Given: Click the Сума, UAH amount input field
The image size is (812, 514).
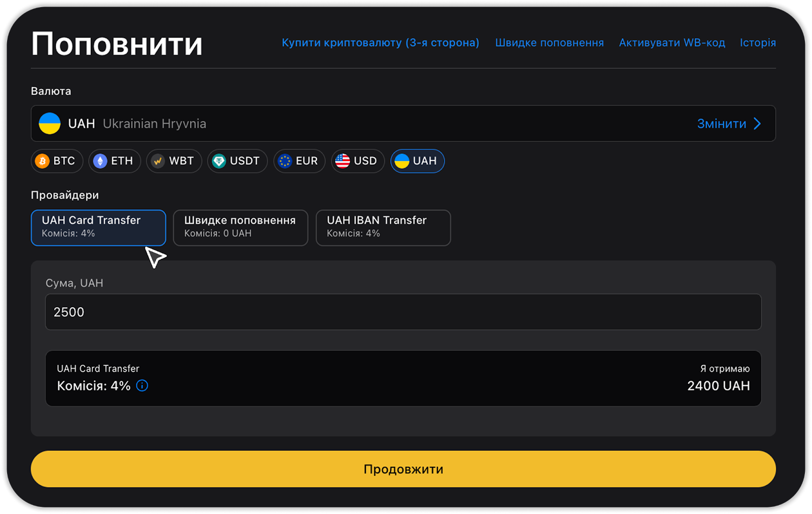Looking at the screenshot, I should coord(403,312).
